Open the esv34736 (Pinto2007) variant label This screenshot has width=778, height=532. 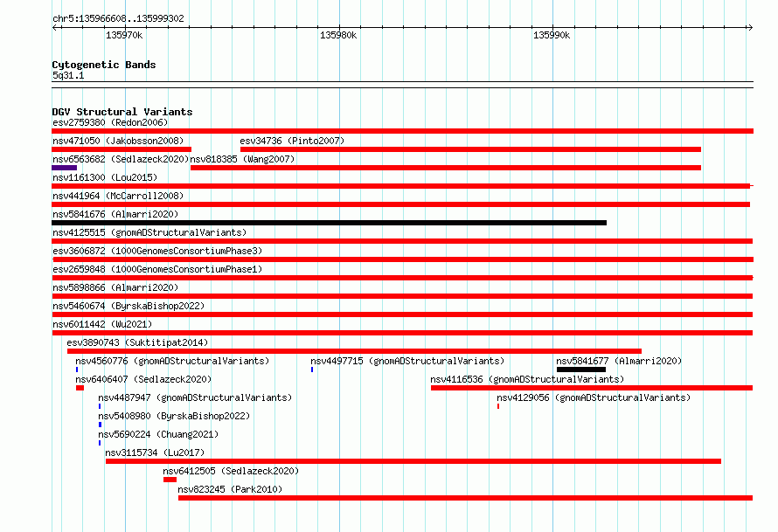[292, 141]
